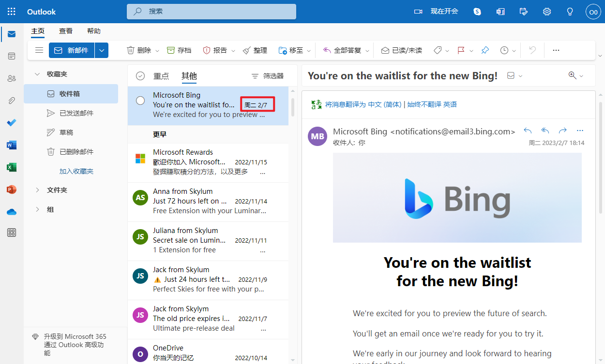The image size is (605, 364).
Task: Open the People contacts icon
Action: (x=12, y=78)
